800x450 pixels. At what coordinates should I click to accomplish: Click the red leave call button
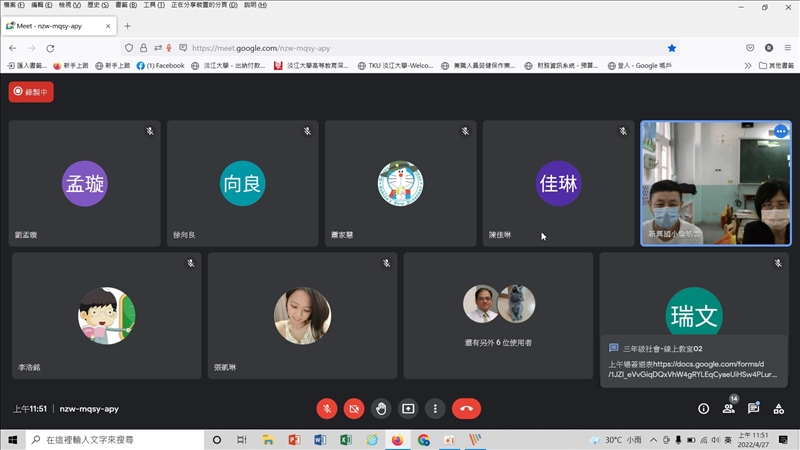(x=466, y=408)
